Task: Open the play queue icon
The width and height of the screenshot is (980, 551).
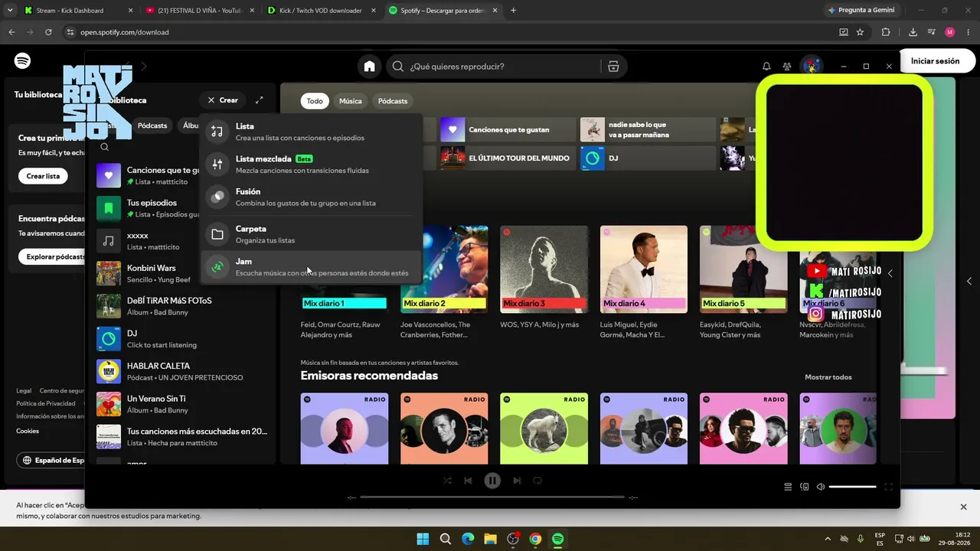Action: [788, 487]
